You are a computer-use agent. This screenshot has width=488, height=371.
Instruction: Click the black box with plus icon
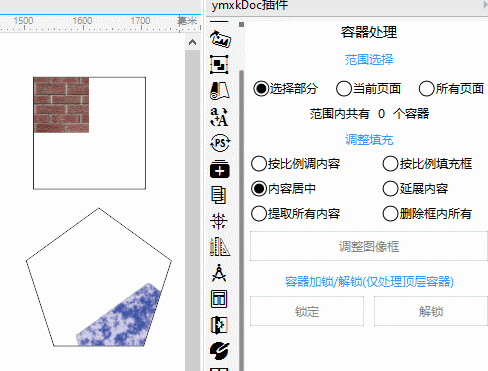coord(220,169)
